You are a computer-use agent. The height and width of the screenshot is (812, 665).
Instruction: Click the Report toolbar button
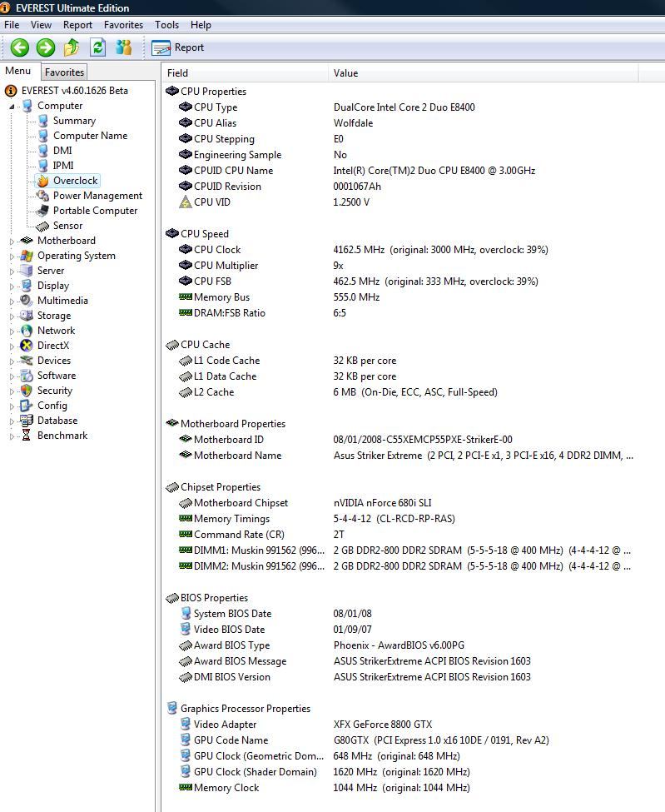[177, 47]
